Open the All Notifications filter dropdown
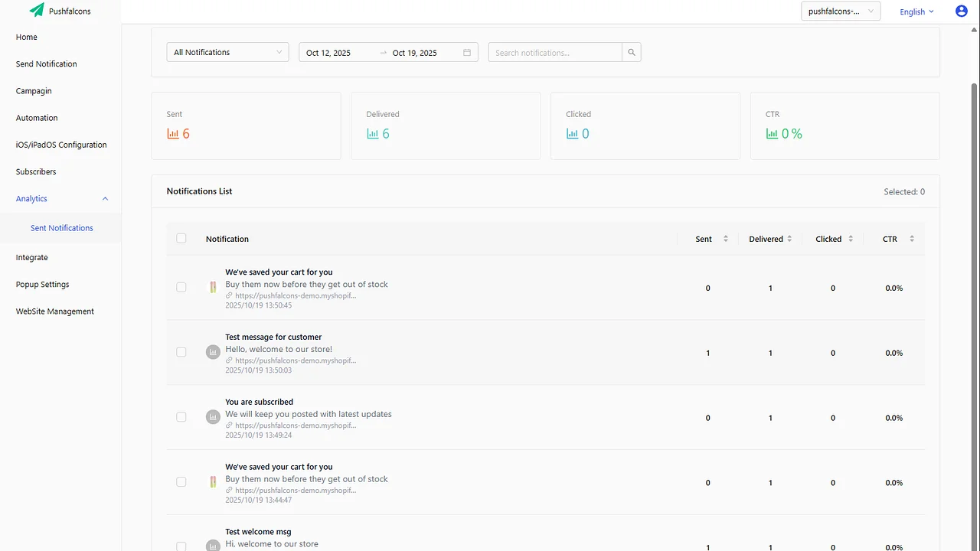 [x=227, y=52]
